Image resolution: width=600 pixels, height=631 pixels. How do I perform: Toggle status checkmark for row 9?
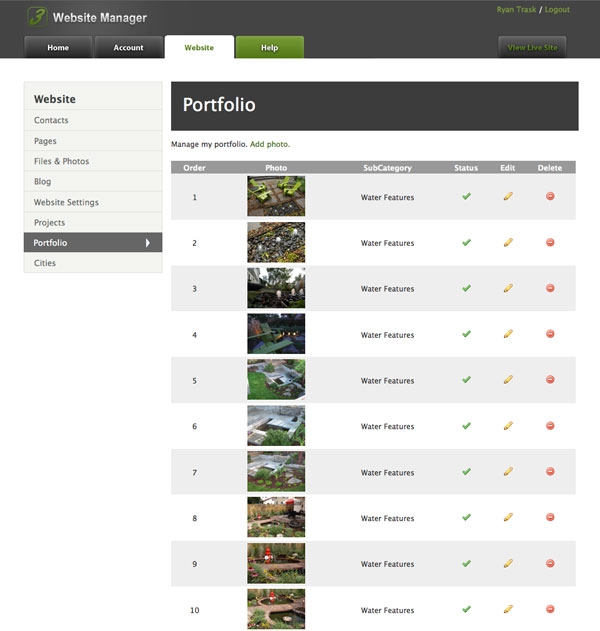click(x=466, y=563)
